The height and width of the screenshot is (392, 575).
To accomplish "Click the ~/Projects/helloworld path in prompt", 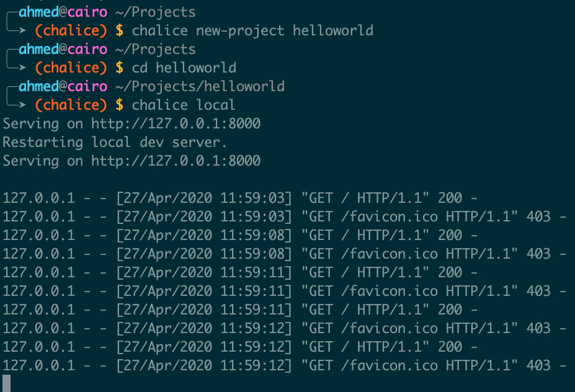I will point(200,87).
